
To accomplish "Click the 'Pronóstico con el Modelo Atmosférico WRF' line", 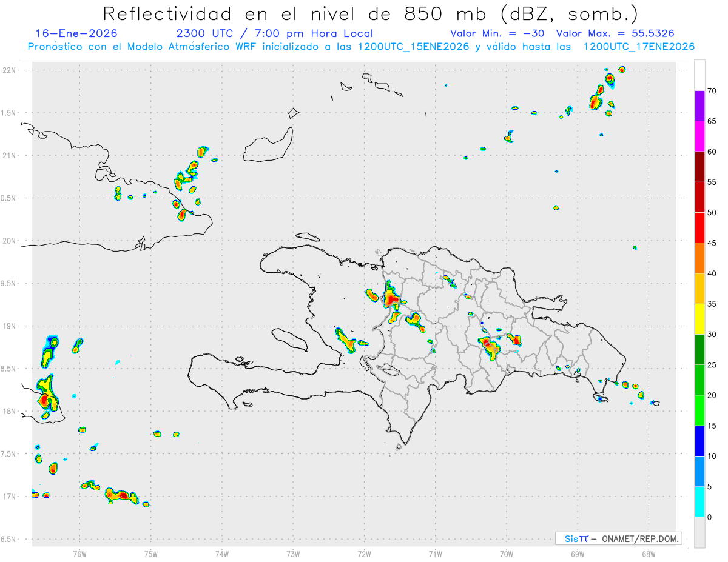I will pos(361,47).
